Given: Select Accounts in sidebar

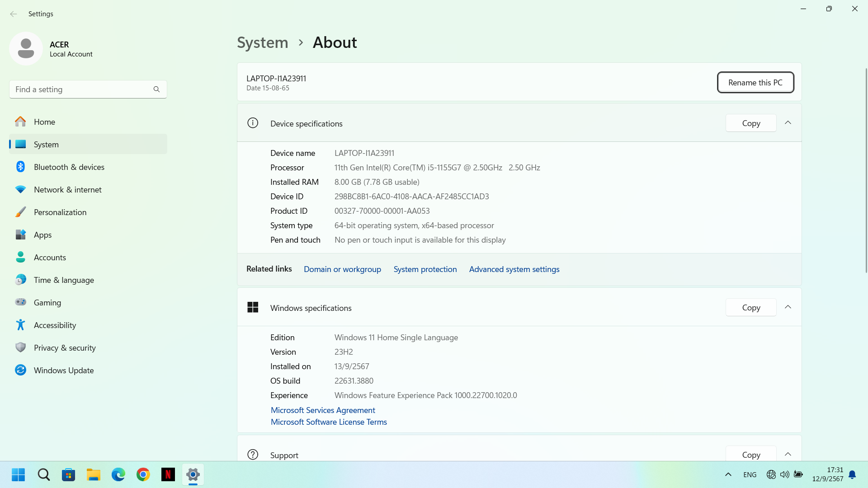Looking at the screenshot, I should [88, 257].
